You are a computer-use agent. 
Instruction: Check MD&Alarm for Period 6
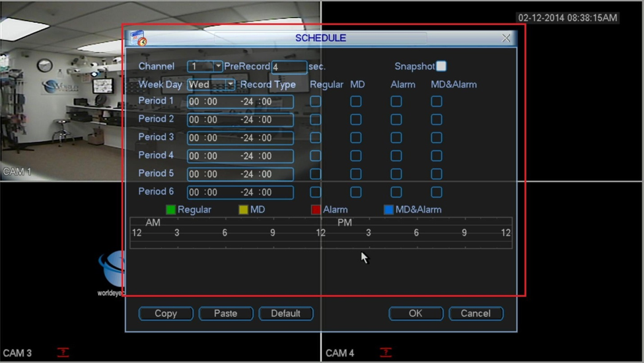(x=436, y=192)
